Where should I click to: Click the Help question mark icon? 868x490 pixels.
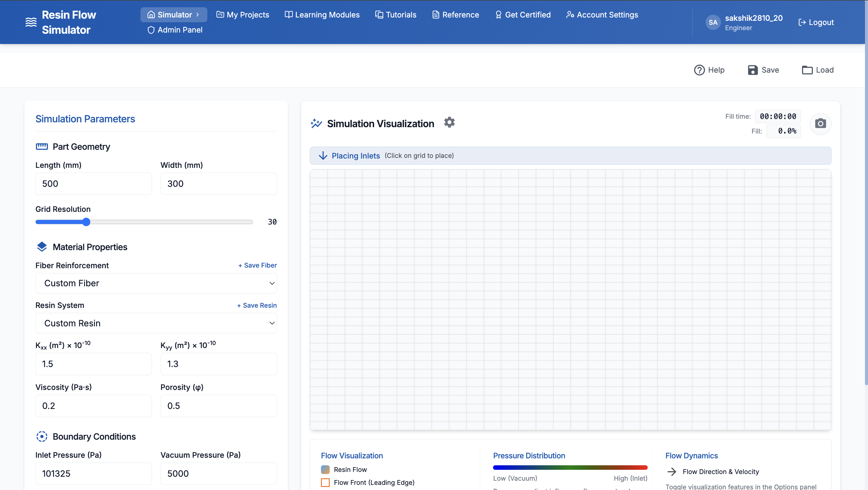tap(699, 70)
